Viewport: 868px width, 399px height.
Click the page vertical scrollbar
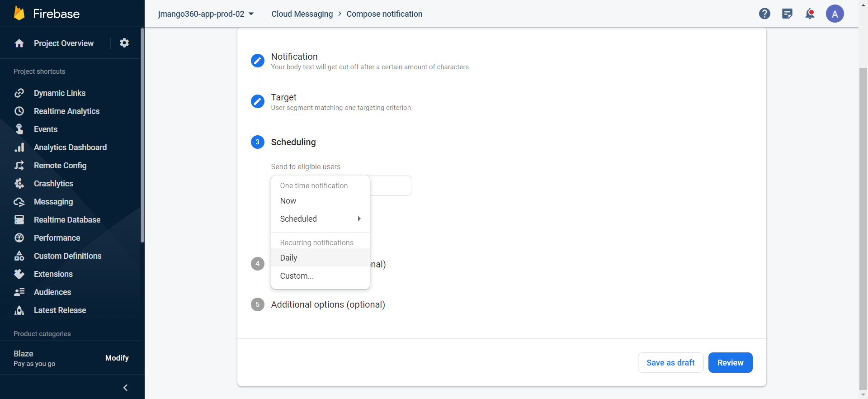(863, 226)
